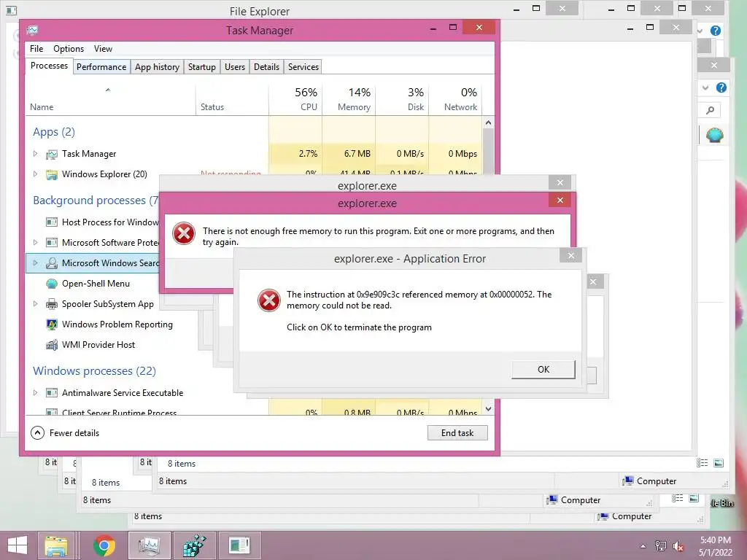Screen dimensions: 747x560
Task: Switch to the Performance tab
Action: (101, 66)
